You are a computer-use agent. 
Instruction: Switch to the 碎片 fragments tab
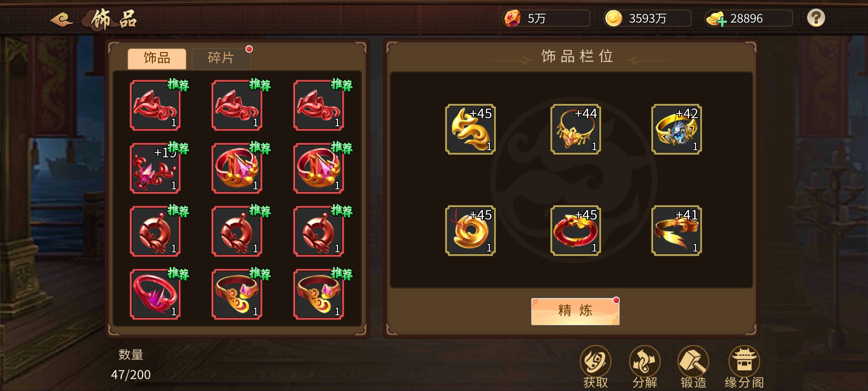click(221, 58)
